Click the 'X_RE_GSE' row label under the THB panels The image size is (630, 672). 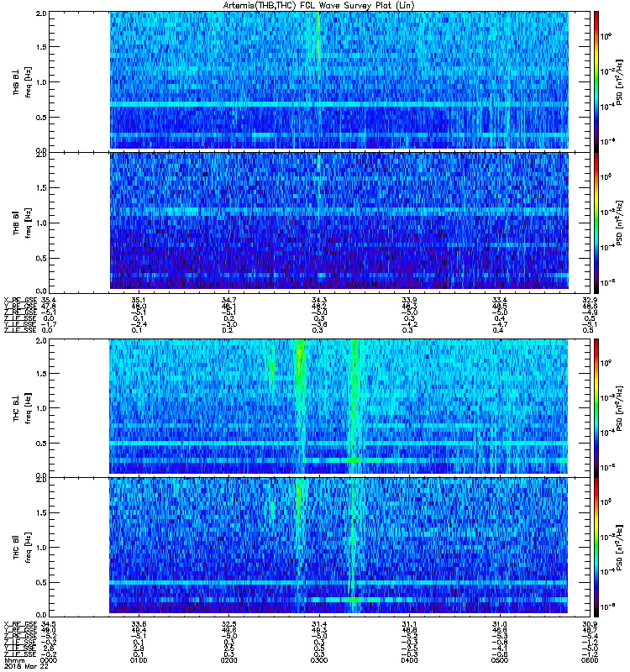coord(20,300)
